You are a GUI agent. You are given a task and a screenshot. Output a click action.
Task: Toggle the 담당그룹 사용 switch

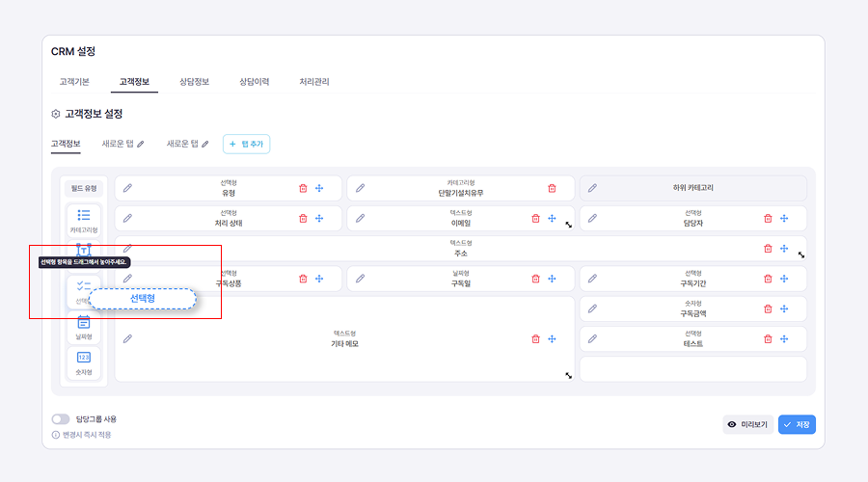[x=61, y=419]
